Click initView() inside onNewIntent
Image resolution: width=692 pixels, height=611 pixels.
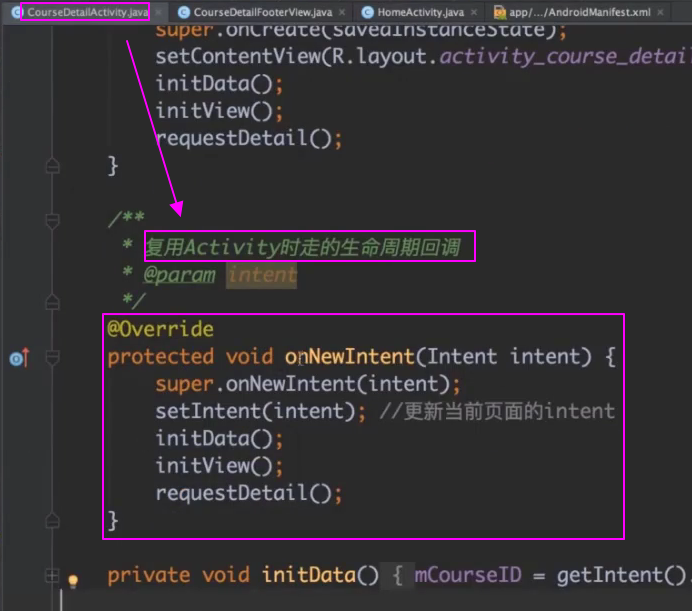[x=219, y=466]
